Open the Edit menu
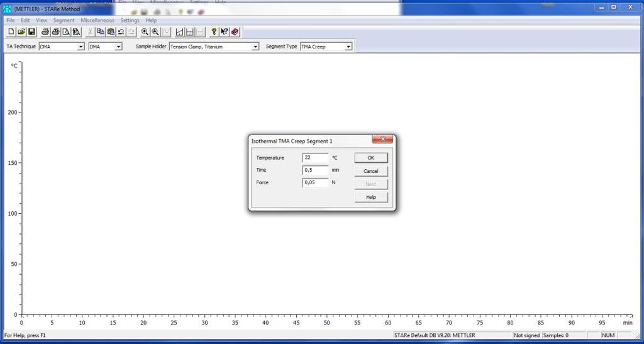Image resolution: width=644 pixels, height=344 pixels. [x=25, y=20]
